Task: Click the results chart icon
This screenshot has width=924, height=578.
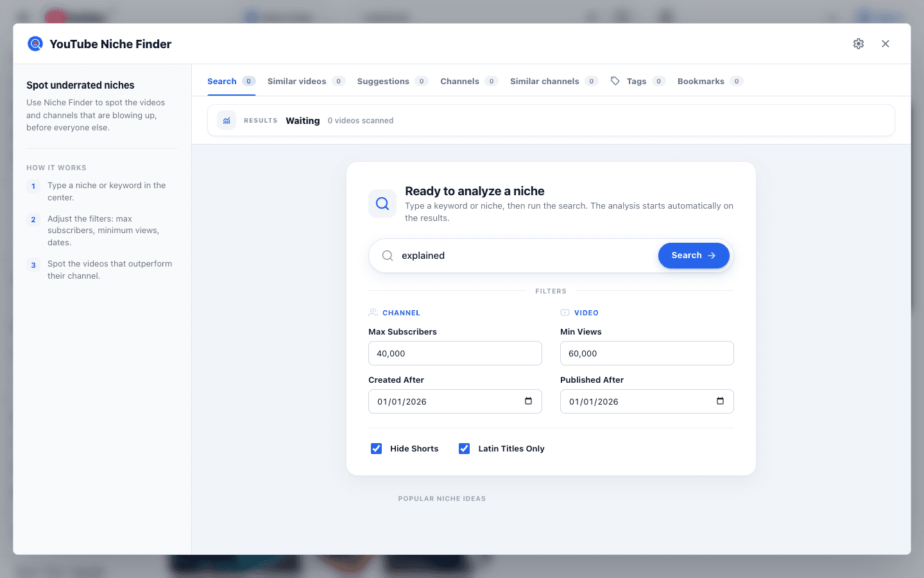Action: (x=227, y=120)
